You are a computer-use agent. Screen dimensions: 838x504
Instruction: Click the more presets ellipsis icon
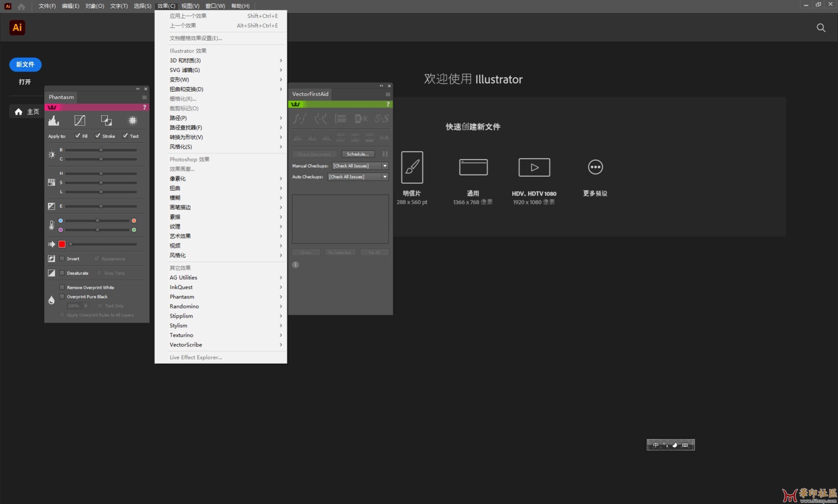click(595, 167)
